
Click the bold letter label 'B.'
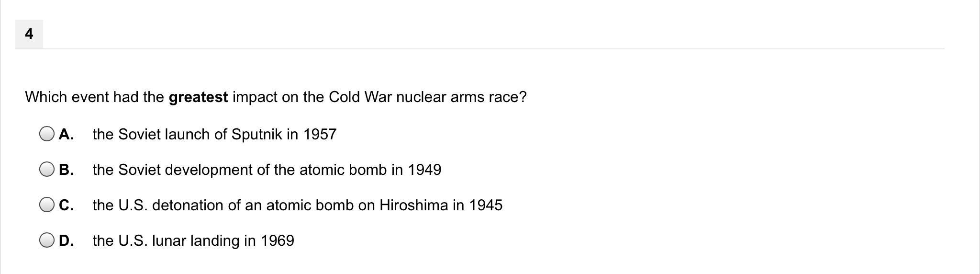pos(66,170)
